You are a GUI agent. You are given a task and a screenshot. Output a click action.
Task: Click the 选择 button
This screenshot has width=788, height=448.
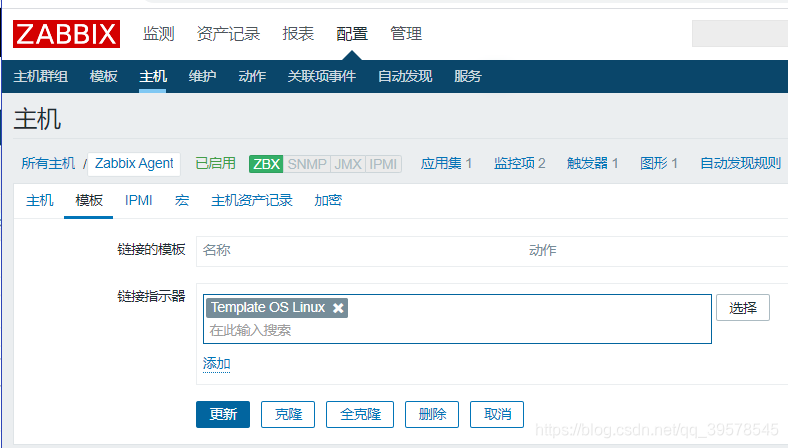click(x=743, y=308)
